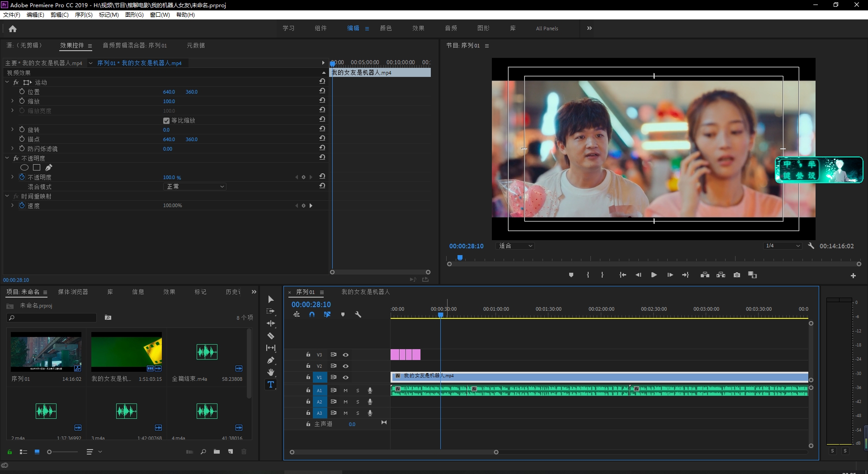Screen dimensions: 868x474
Task: Mute audio track A1
Action: [x=345, y=390]
